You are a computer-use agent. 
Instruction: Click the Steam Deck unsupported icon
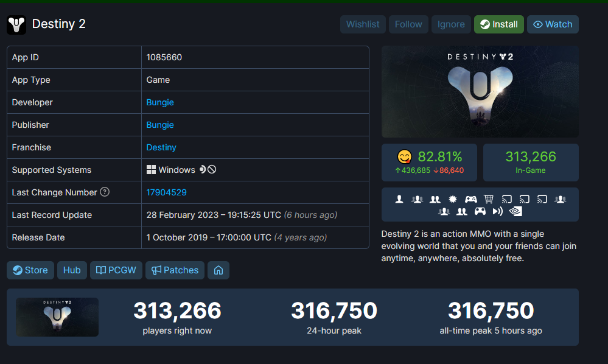[x=212, y=170]
